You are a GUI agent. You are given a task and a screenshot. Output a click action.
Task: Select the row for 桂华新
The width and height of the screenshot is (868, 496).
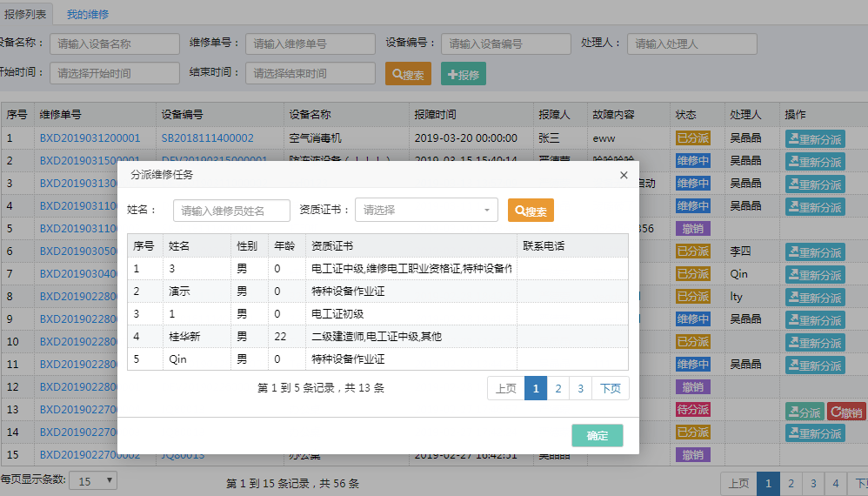[x=377, y=337]
